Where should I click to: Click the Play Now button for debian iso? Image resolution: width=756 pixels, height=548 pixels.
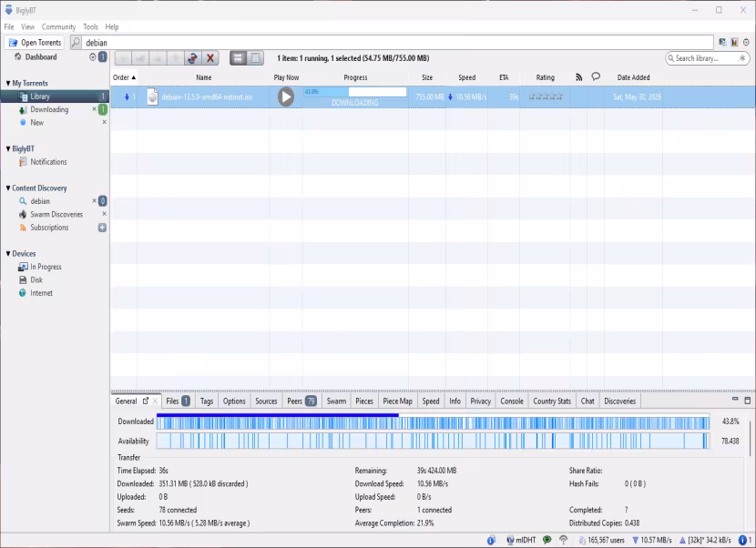coord(286,96)
